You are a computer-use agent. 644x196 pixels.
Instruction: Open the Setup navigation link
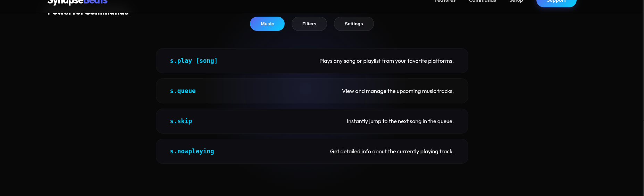click(x=516, y=1)
